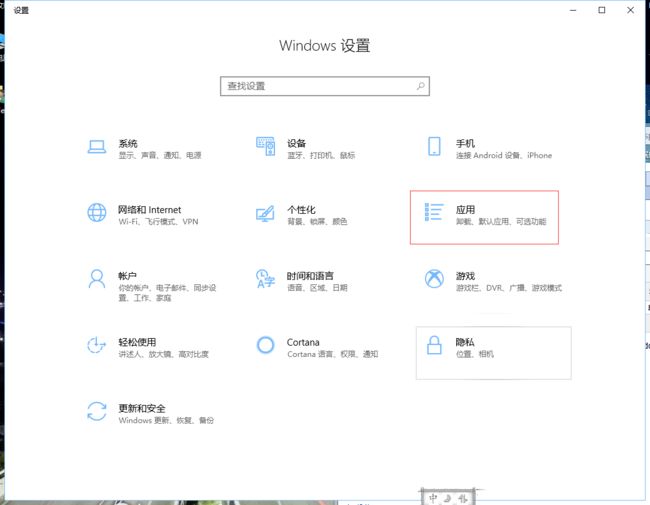Click the 中 input method indicator

coord(433,498)
